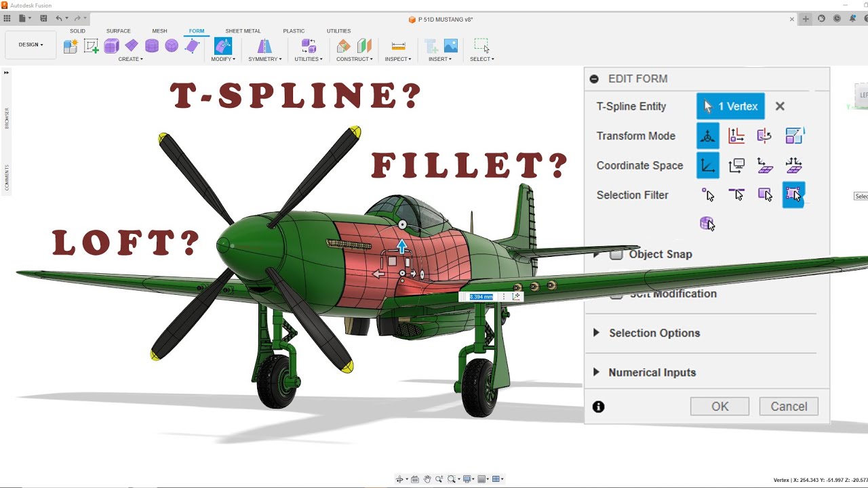
Task: Click the Save disk icon
Action: pyautogui.click(x=43, y=18)
